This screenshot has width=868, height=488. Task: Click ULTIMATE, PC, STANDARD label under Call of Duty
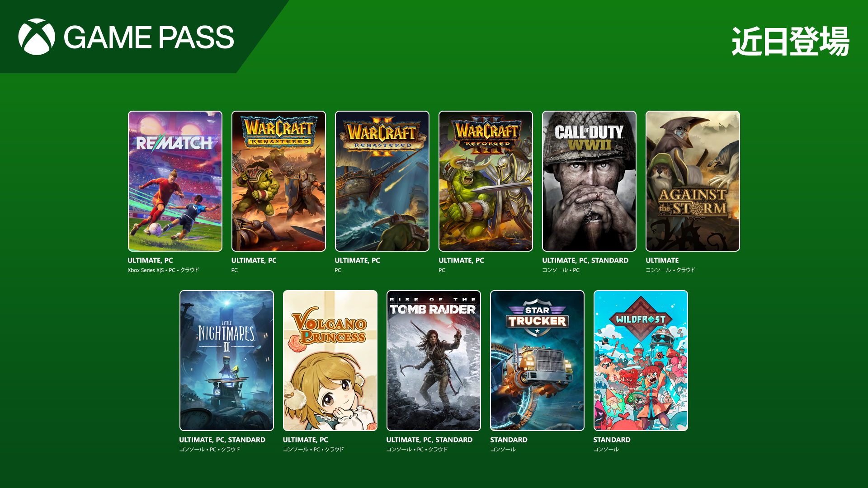585,260
